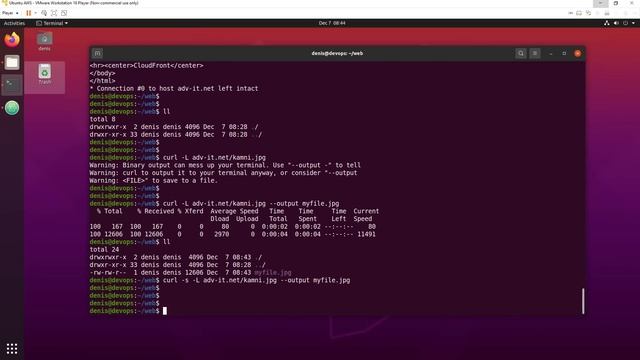Image resolution: width=640 pixels, height=360 pixels.
Task: Open the denis home folder desktop icon
Action: pos(44,41)
